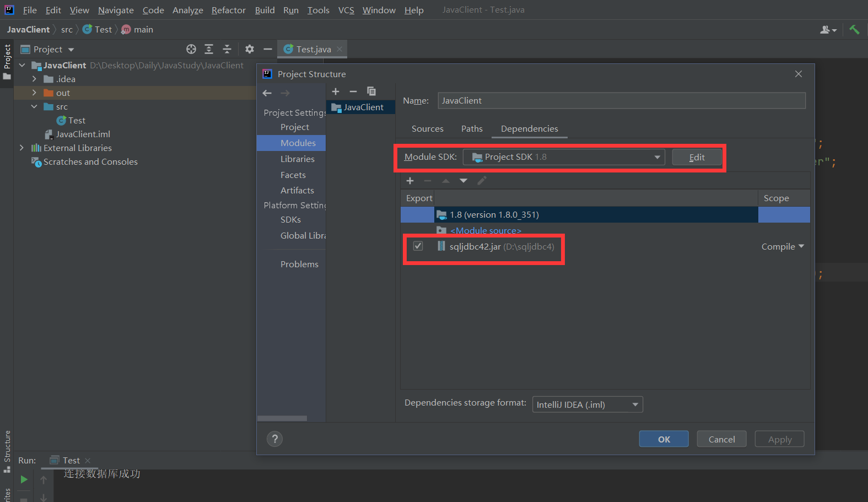Image resolution: width=868 pixels, height=502 pixels.
Task: Open the Compile scope dropdown for sqljdbc42.jar
Action: (x=783, y=247)
